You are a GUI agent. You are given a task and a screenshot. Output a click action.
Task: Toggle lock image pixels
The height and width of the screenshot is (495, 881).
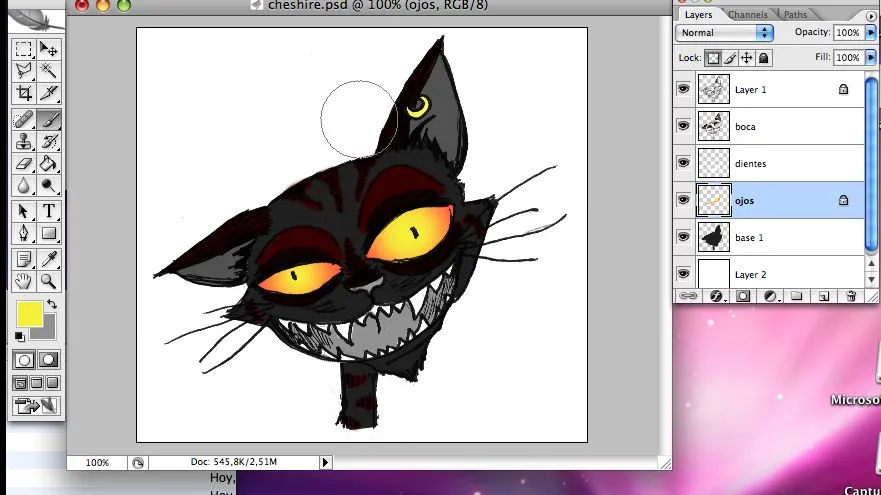[x=730, y=58]
